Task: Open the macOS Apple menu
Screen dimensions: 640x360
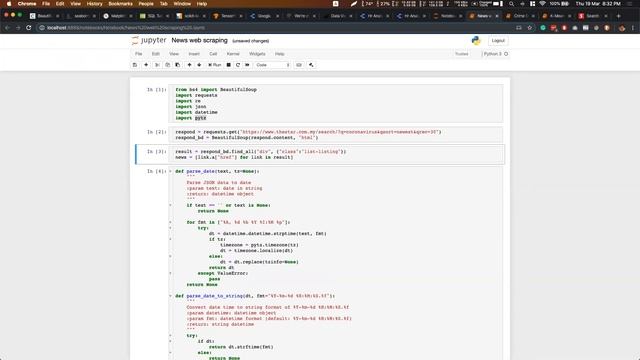Action: click(x=9, y=4)
